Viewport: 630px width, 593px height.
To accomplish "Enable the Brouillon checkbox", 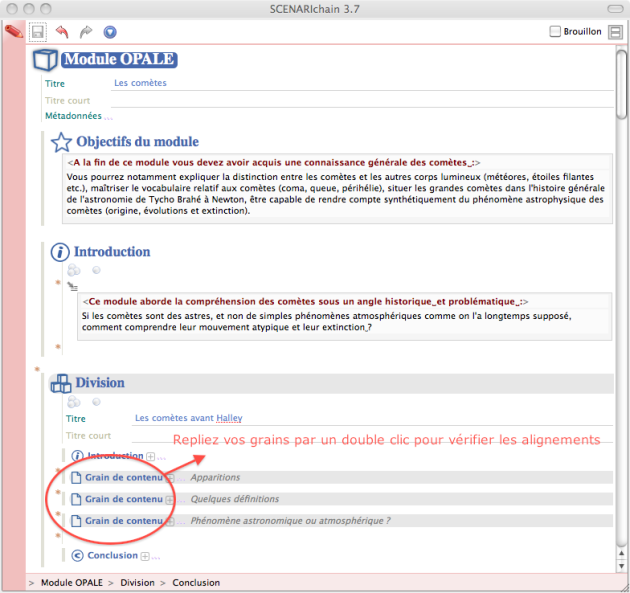I will click(555, 31).
